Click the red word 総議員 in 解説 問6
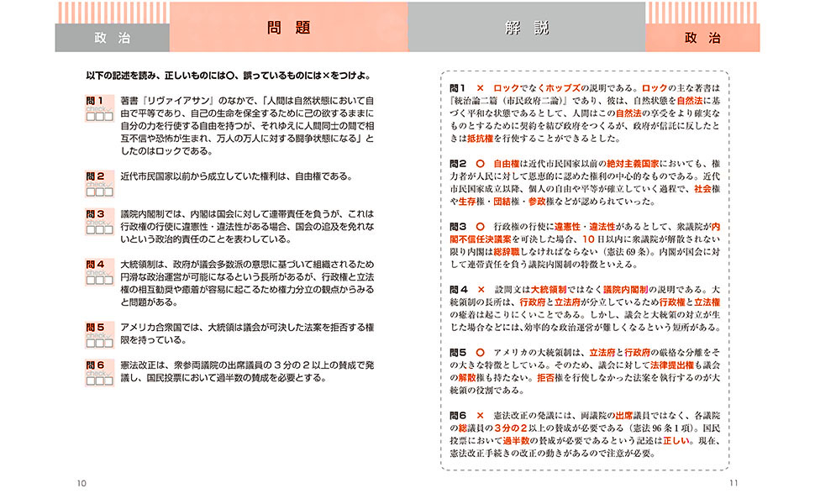Viewport: 815px width, 504px height. pos(471,428)
